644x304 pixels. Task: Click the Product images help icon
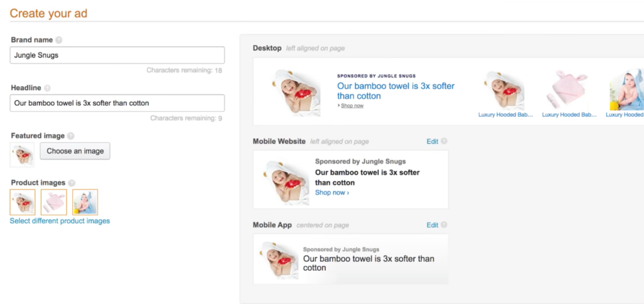click(x=71, y=183)
